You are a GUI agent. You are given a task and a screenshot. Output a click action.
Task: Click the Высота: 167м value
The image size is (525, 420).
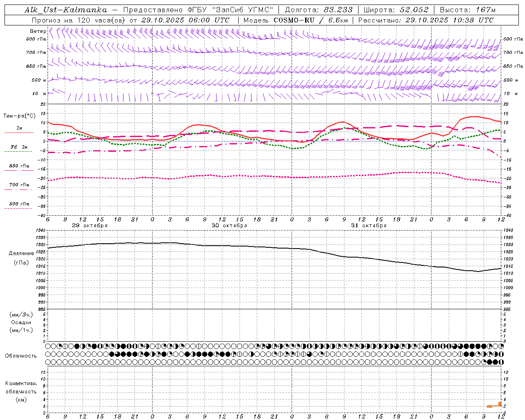click(x=468, y=10)
